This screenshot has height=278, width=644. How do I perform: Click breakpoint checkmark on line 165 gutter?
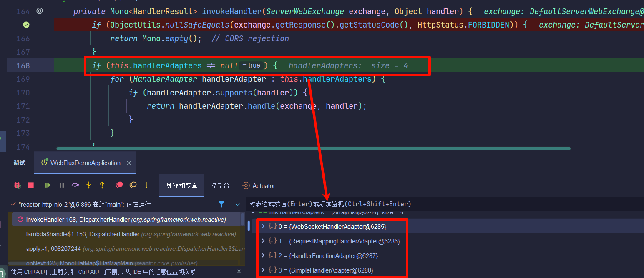click(26, 25)
